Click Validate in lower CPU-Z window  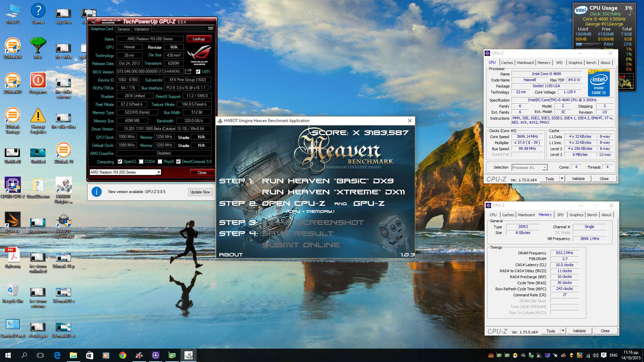579,331
